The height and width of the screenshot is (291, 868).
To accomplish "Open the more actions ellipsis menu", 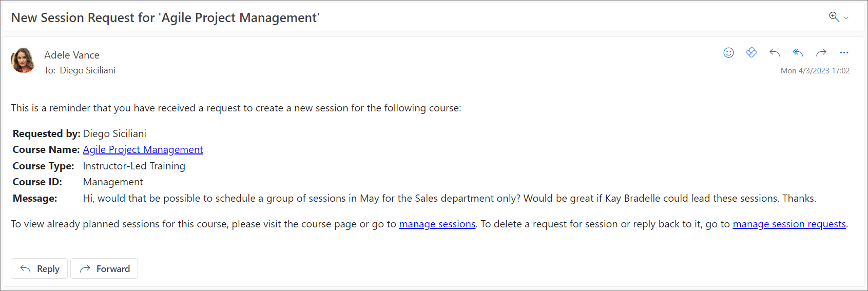I will click(844, 52).
